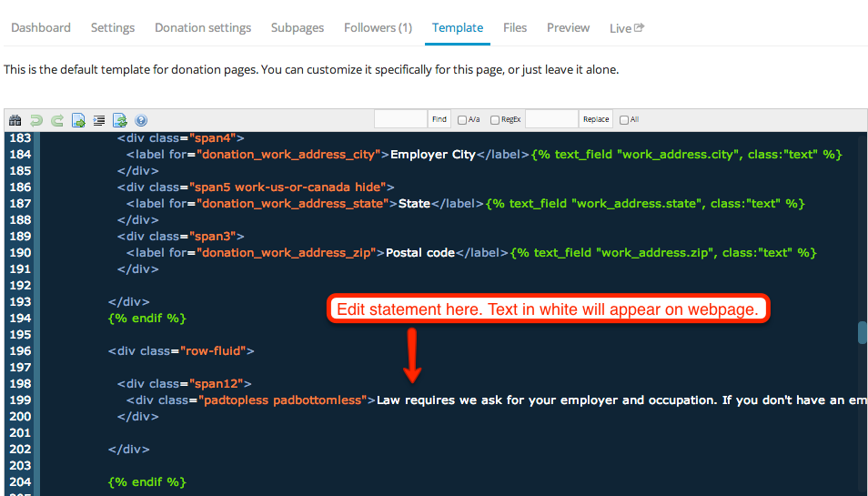The width and height of the screenshot is (868, 496).
Task: Click "donation_work_address_state" attribute value
Action: [293, 204]
